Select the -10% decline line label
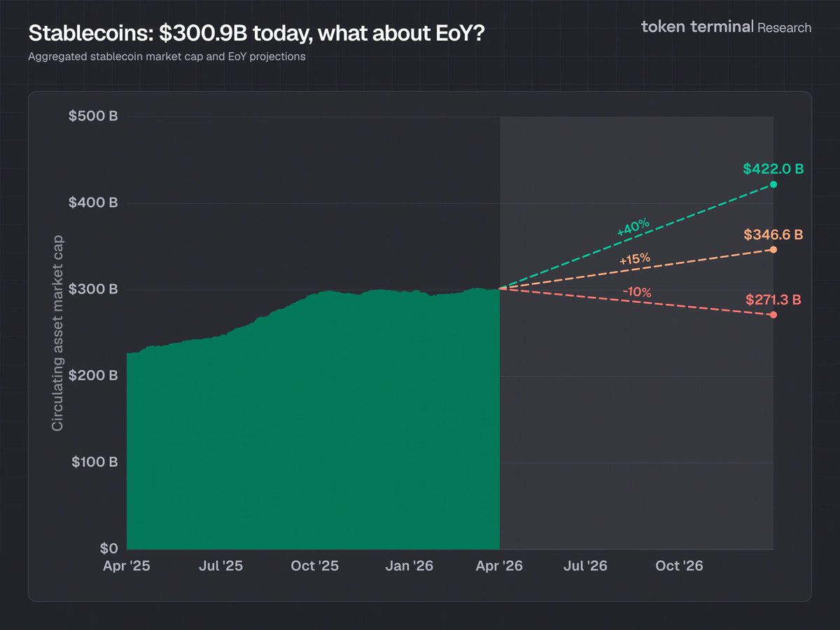The height and width of the screenshot is (630, 840). click(637, 293)
